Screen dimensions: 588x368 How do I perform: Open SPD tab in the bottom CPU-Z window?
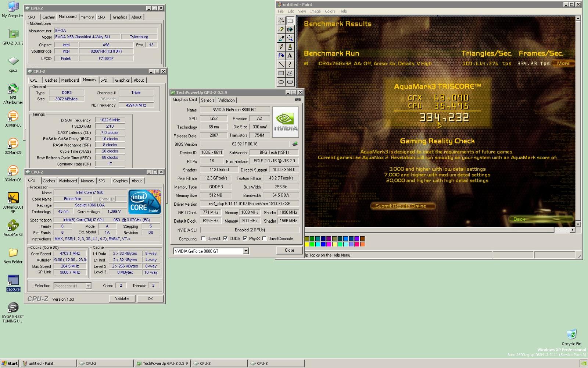[102, 181]
